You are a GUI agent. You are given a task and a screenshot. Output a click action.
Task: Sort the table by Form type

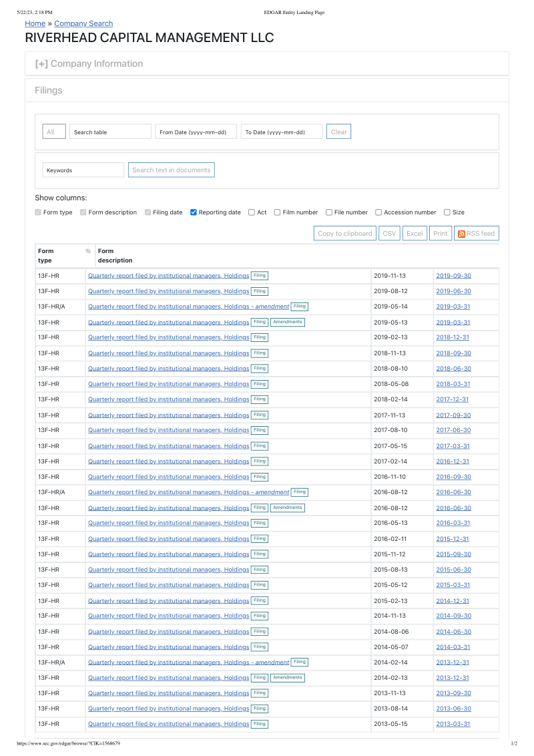pyautogui.click(x=87, y=251)
